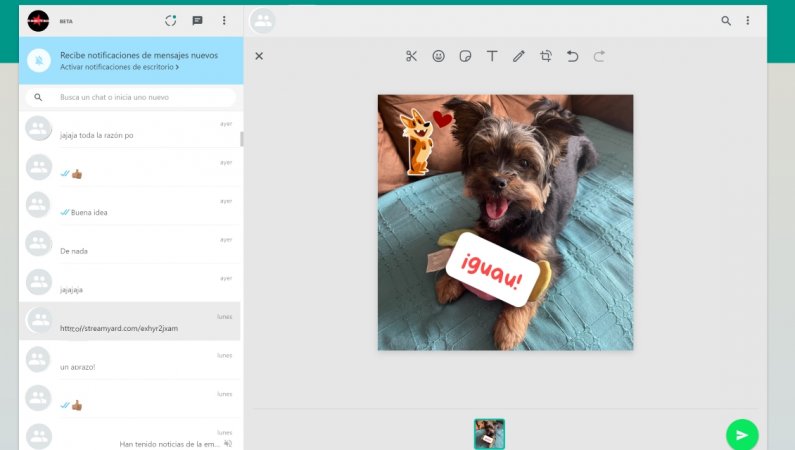Open the 'jajajaja' chat
Image resolution: width=795 pixels, height=450 pixels.
tap(130, 283)
